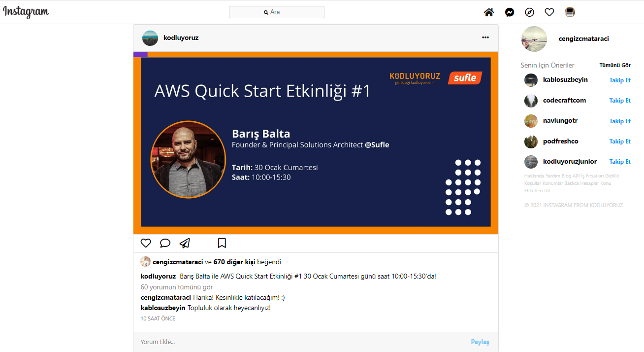Expand all 60 comments link

coord(177,287)
